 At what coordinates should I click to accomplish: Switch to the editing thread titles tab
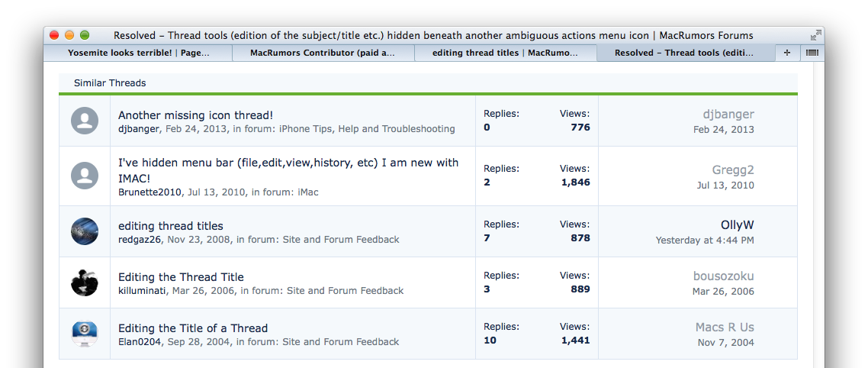point(506,53)
